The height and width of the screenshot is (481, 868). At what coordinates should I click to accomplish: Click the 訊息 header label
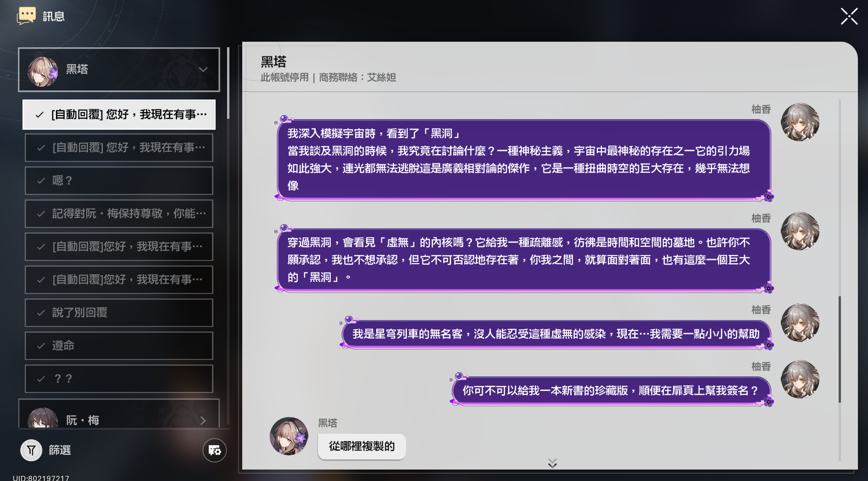pyautogui.click(x=54, y=17)
